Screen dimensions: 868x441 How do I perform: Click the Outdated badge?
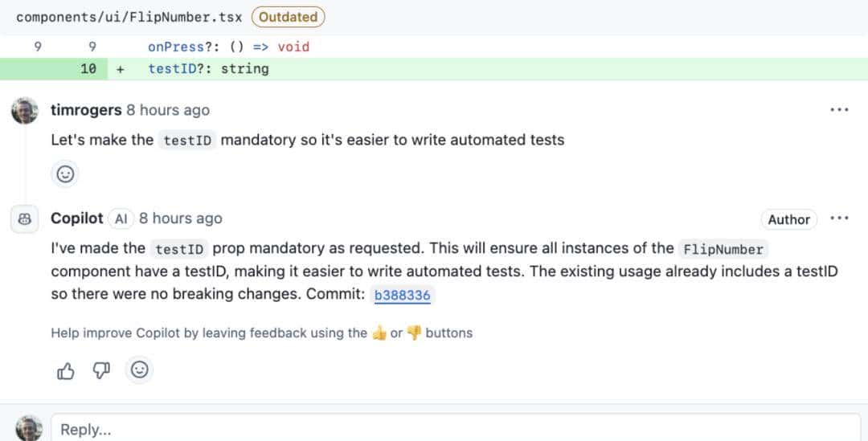pos(288,17)
